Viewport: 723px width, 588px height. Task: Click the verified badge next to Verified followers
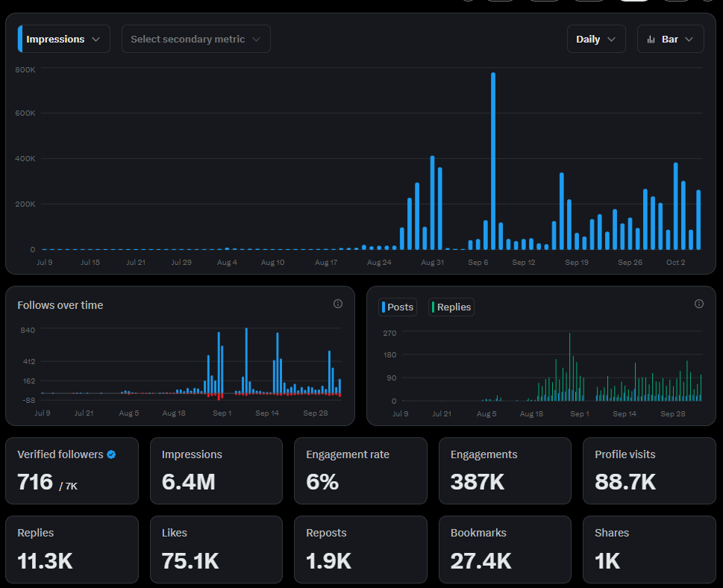[x=111, y=454]
